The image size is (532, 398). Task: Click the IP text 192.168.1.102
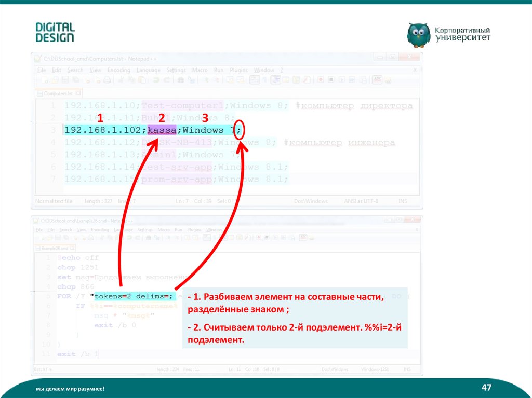pos(102,130)
